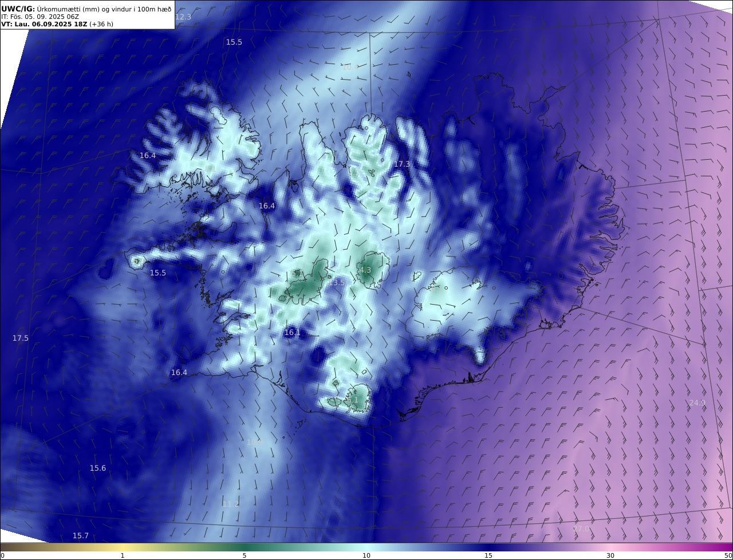Click the 17.5 value label
This screenshot has width=733, height=560.
coord(21,338)
